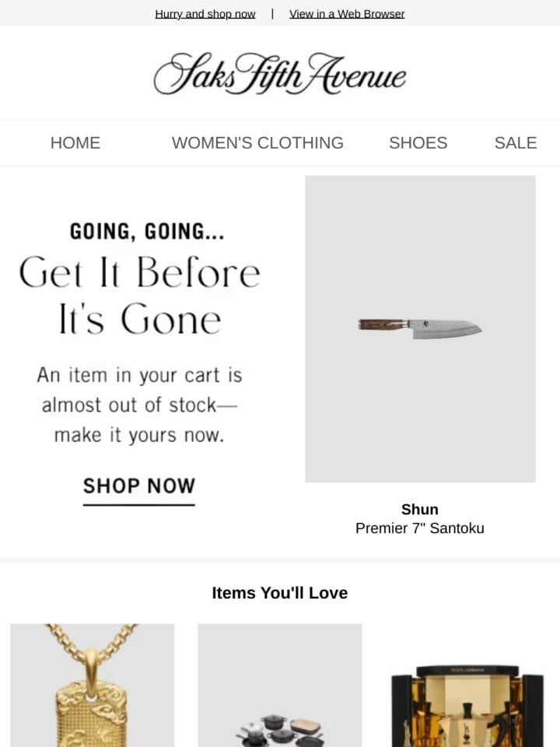
Task: Click the Hurry and shop now link
Action: [x=205, y=14]
